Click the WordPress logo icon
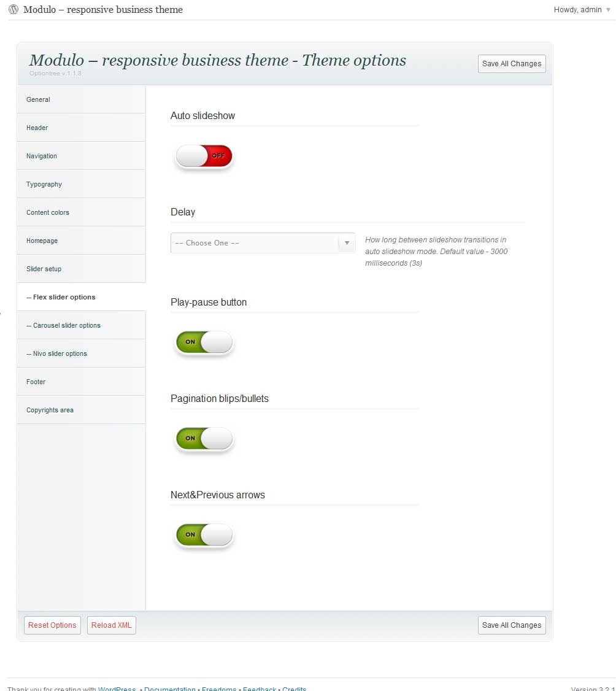 tap(13, 9)
